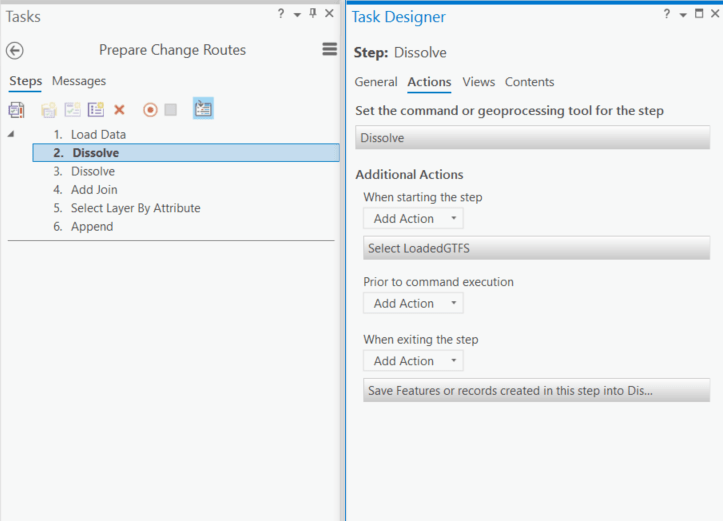
Task: Open Add Action dropdown under Prior to command execution
Action: pyautogui.click(x=413, y=304)
